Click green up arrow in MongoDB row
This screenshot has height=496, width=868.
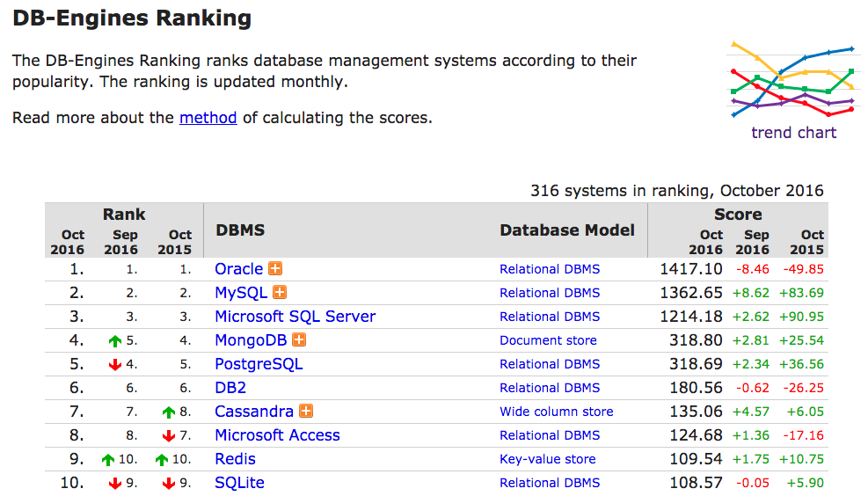(x=114, y=341)
